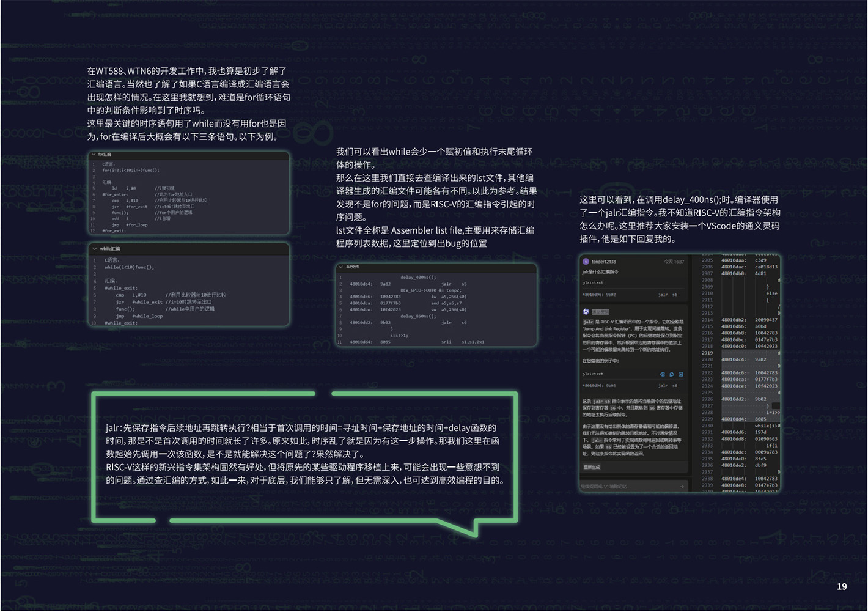Screen dimensions: 868x612
Task: Click line number 2919 in the editor
Action: point(707,353)
